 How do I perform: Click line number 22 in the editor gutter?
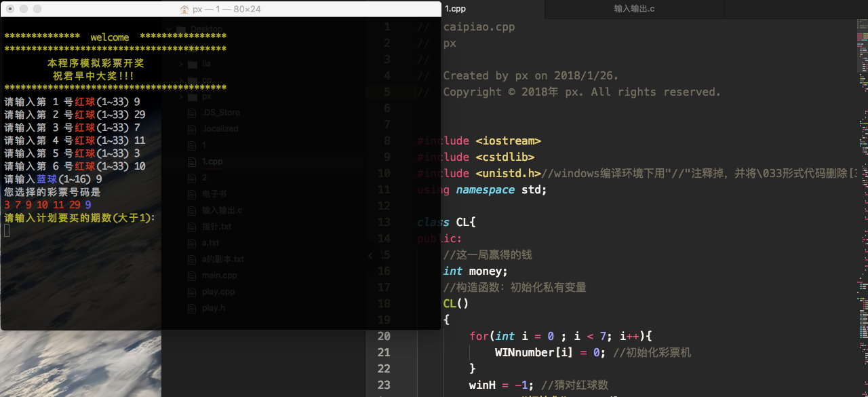[x=384, y=369]
